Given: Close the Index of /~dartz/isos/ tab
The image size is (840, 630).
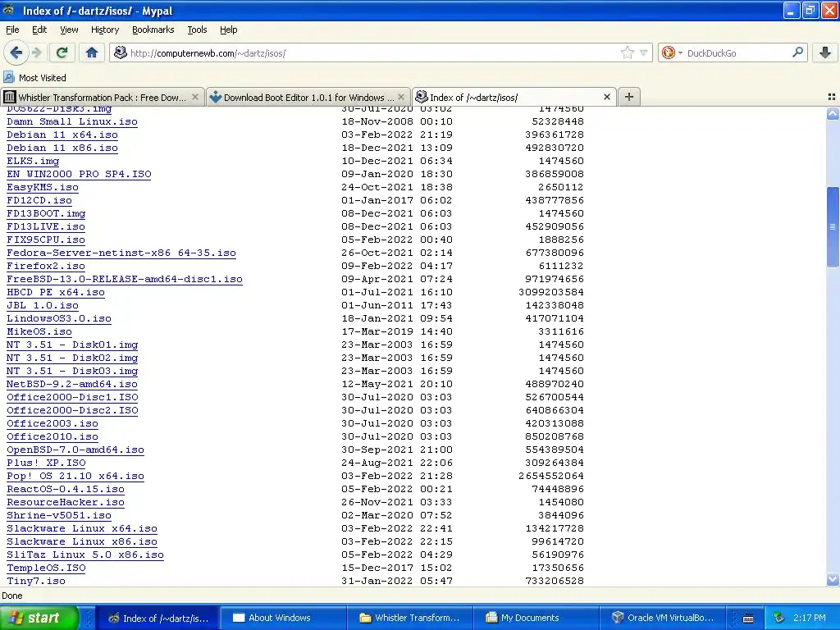Looking at the screenshot, I should (x=606, y=97).
